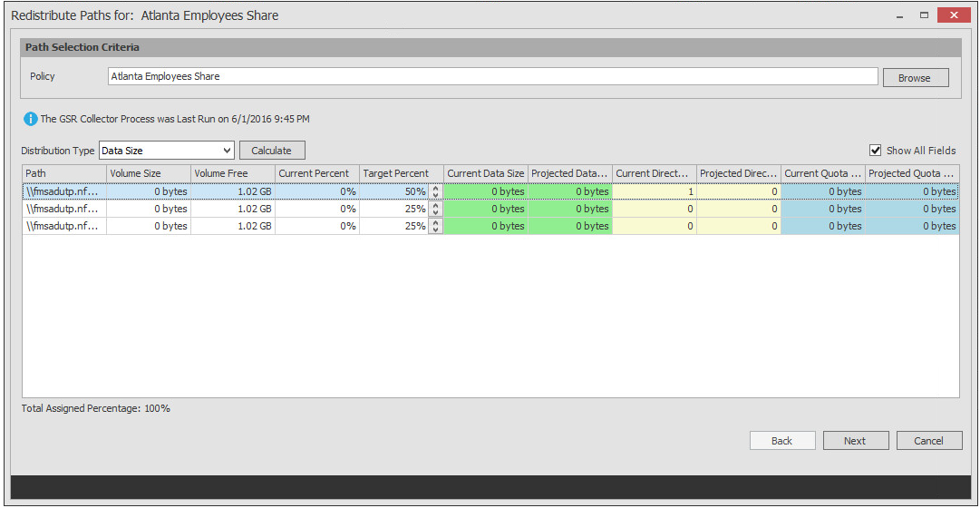
Task: Adjust third row 25% Target Percent stepper
Action: pos(436,226)
